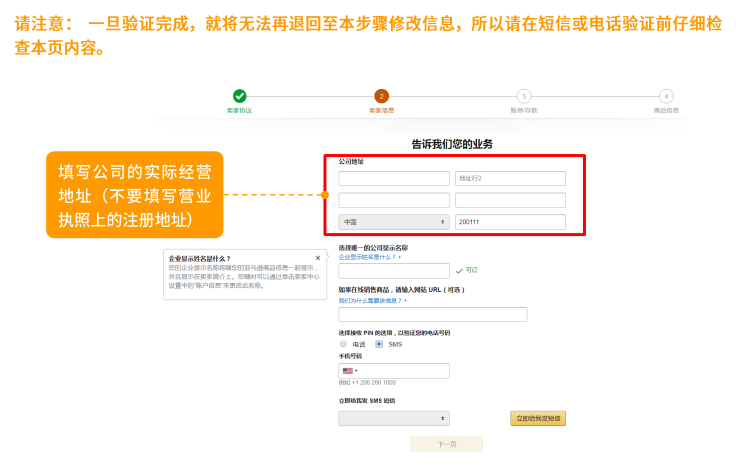Select the 电话 radio button
The image size is (736, 465).
click(343, 343)
